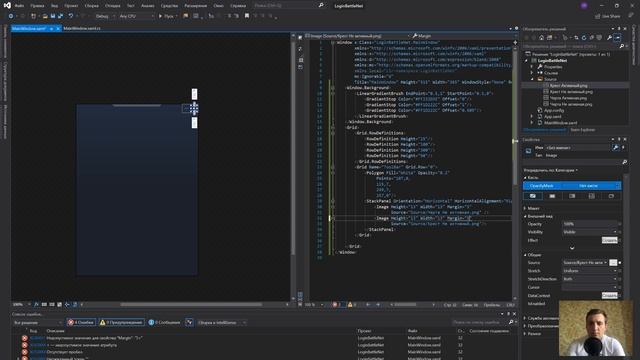Click Live Share button
Screen dimensions: 640x360
click(607, 16)
